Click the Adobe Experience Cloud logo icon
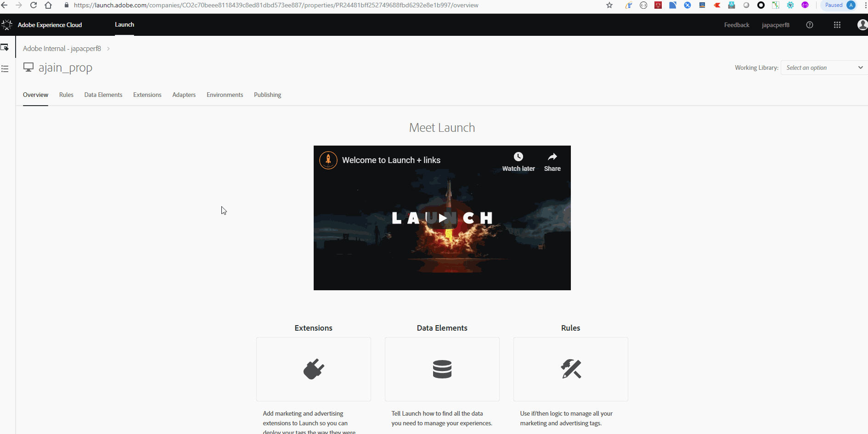The height and width of the screenshot is (434, 868). [6, 25]
